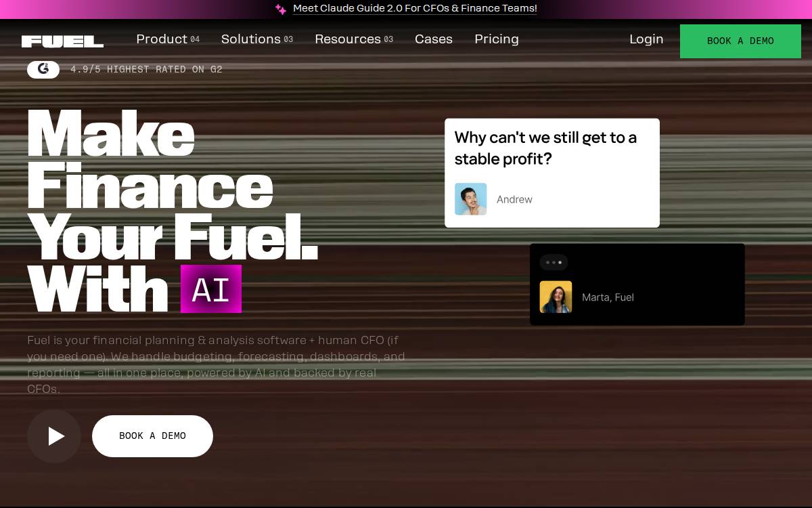
Task: Click the 4.9/5 Highest Rated on G2 text
Action: point(146,69)
